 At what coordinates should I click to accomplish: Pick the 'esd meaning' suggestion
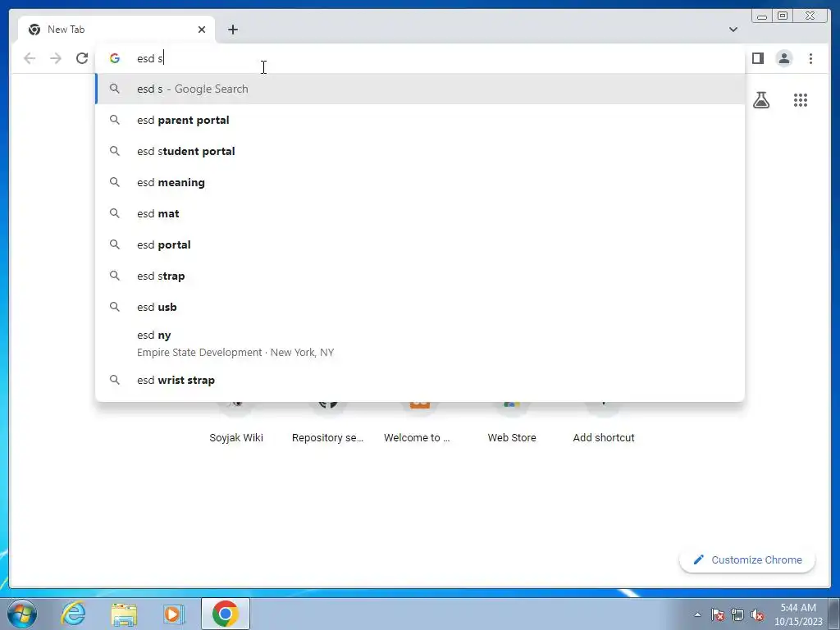click(419, 182)
